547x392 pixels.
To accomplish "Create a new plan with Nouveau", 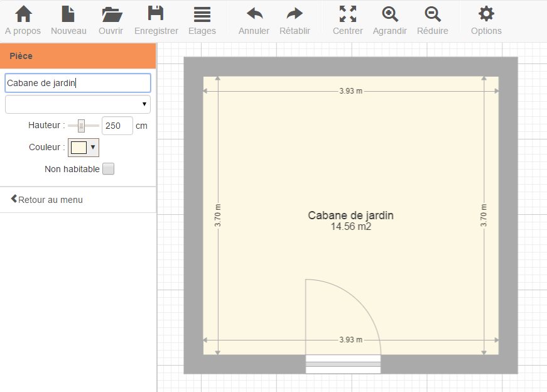I will 68,15.
